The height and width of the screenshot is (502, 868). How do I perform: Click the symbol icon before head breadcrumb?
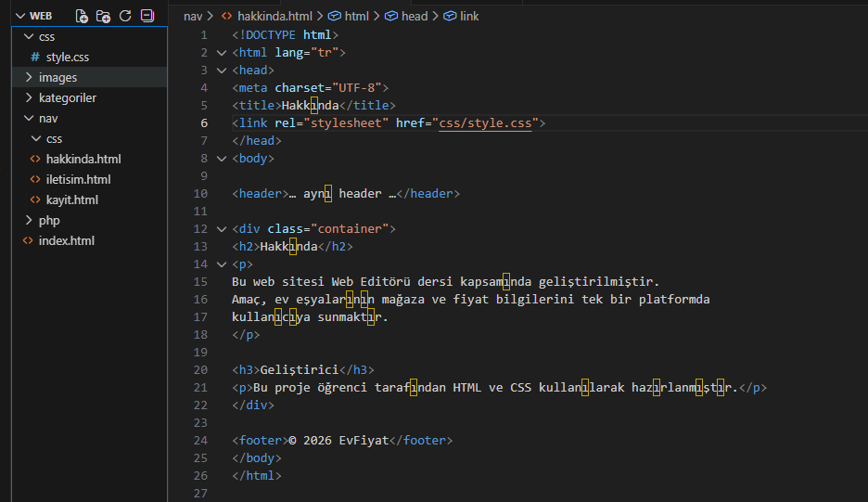[x=390, y=16]
